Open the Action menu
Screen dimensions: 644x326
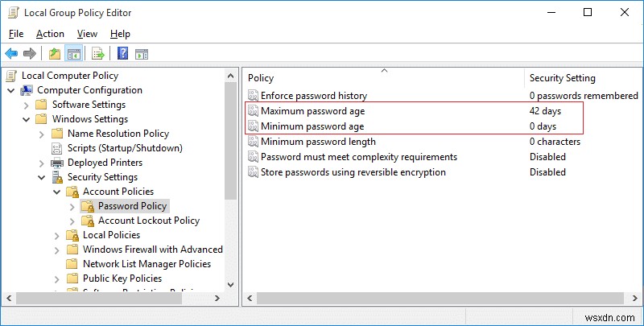[x=50, y=34]
